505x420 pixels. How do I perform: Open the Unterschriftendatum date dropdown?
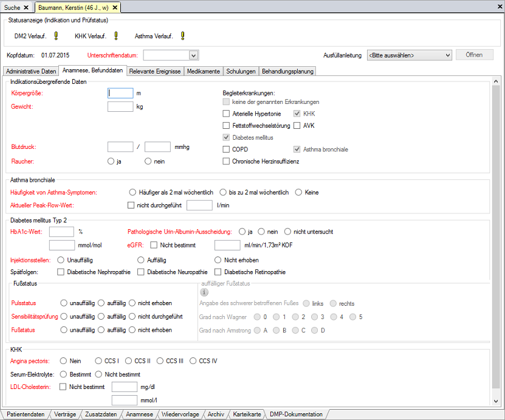(193, 55)
